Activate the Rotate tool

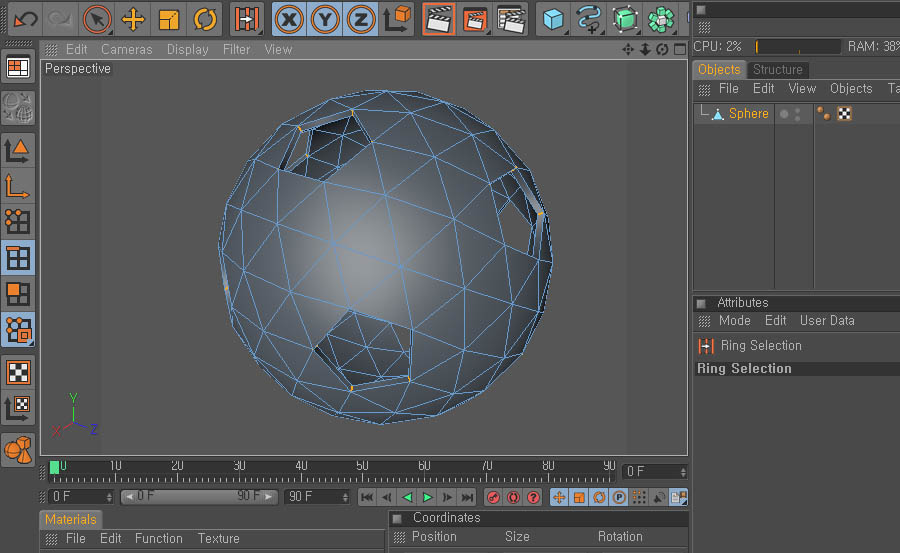point(205,20)
